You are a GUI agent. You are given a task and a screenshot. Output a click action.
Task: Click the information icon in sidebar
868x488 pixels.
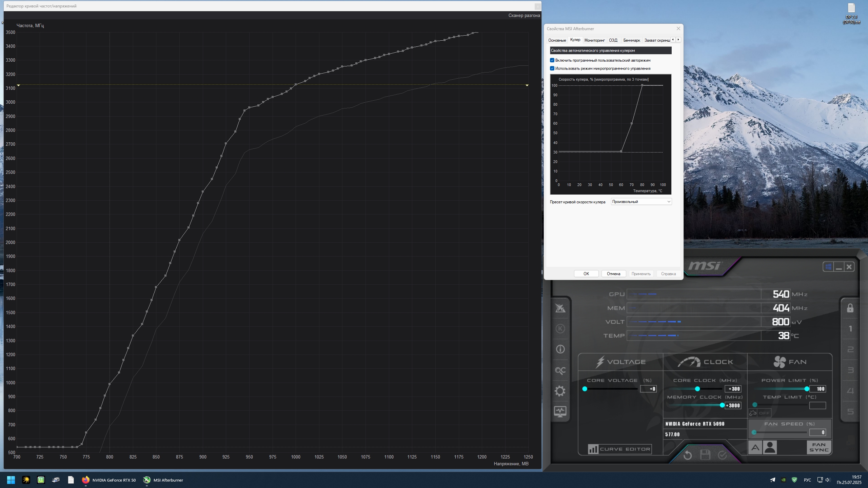(560, 349)
